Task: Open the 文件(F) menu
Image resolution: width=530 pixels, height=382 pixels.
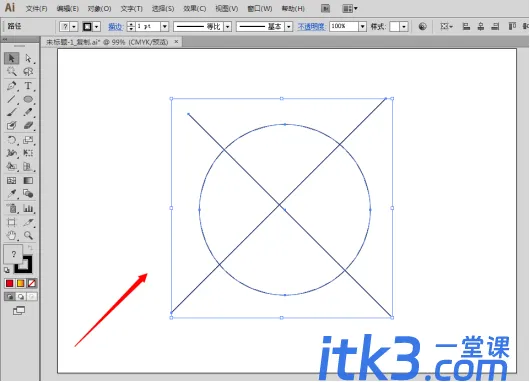Action: (37, 8)
